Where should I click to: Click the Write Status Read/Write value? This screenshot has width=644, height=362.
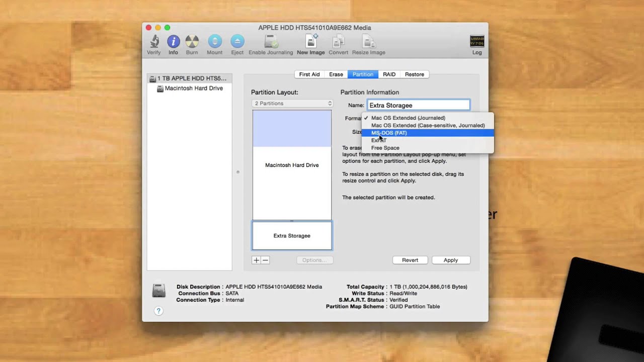coord(403,294)
